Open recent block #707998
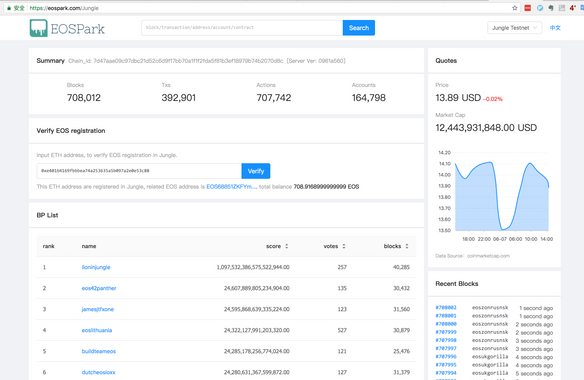Screen dimensions: 584x380 pos(446,341)
